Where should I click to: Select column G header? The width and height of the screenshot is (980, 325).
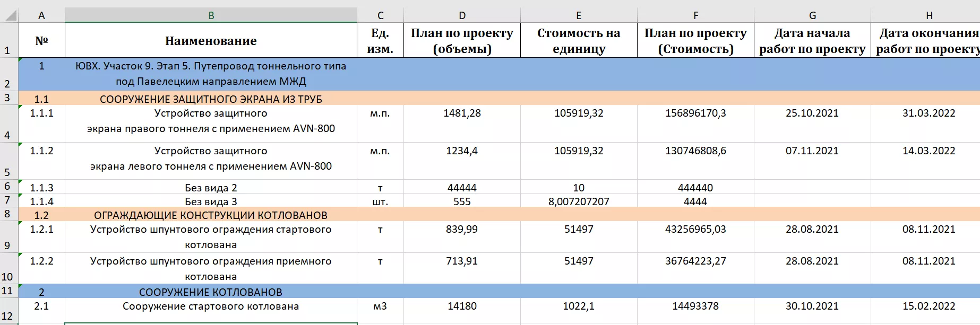coord(812,15)
